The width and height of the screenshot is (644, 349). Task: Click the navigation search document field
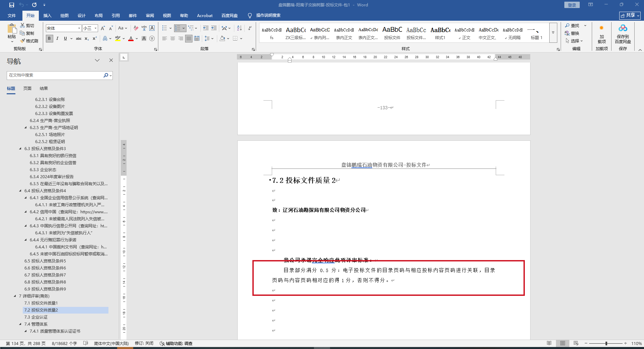[x=55, y=75]
